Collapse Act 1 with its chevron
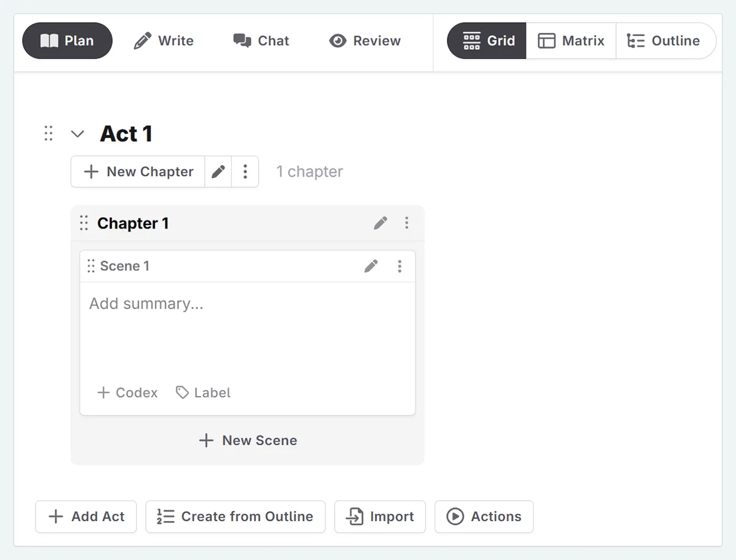 tap(78, 133)
